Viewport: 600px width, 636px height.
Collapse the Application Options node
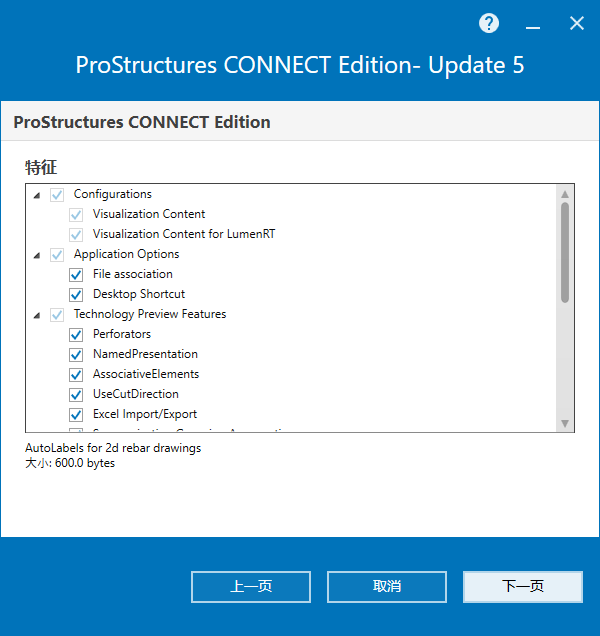point(37,256)
